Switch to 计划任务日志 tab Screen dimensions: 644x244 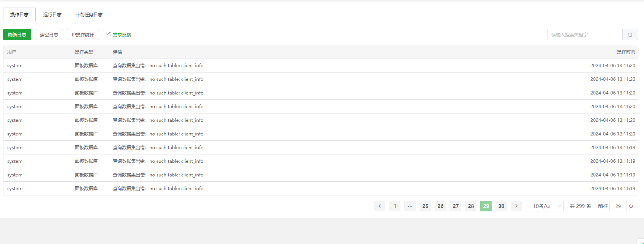pos(89,14)
